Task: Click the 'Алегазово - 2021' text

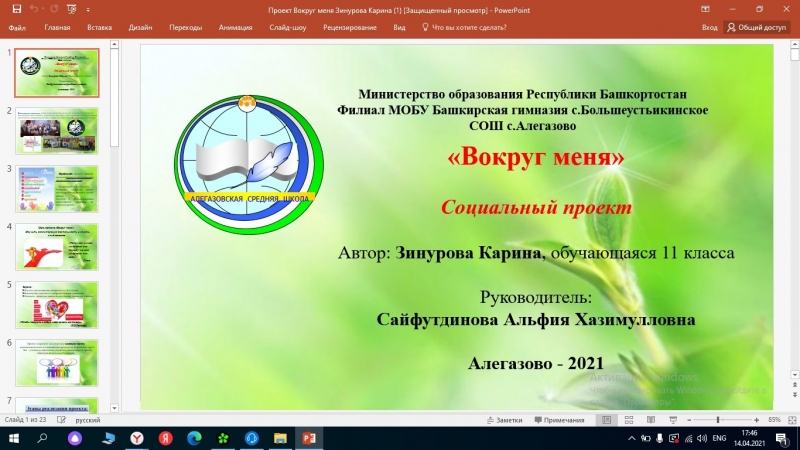Action: click(536, 363)
